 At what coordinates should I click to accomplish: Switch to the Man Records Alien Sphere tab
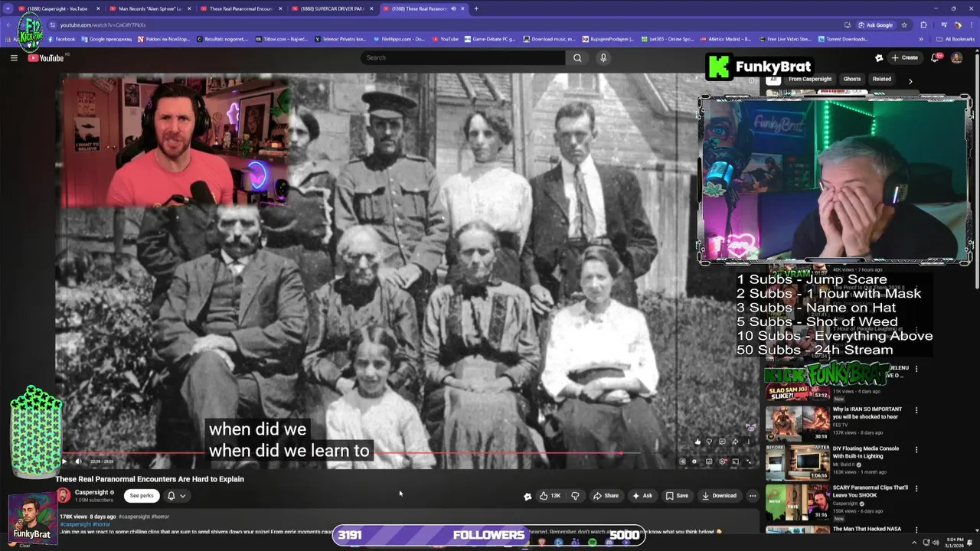pyautogui.click(x=150, y=8)
